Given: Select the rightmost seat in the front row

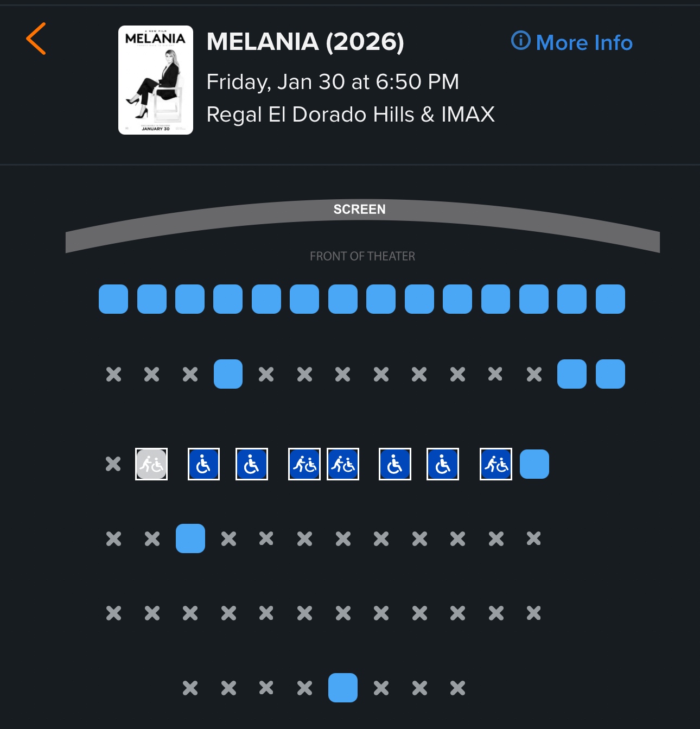Looking at the screenshot, I should 610,299.
